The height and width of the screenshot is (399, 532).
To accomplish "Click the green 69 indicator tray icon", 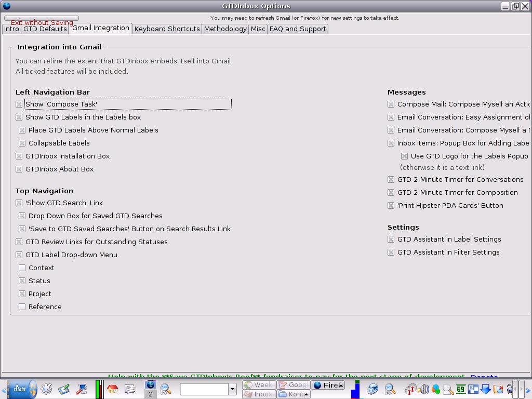I will [x=460, y=389].
